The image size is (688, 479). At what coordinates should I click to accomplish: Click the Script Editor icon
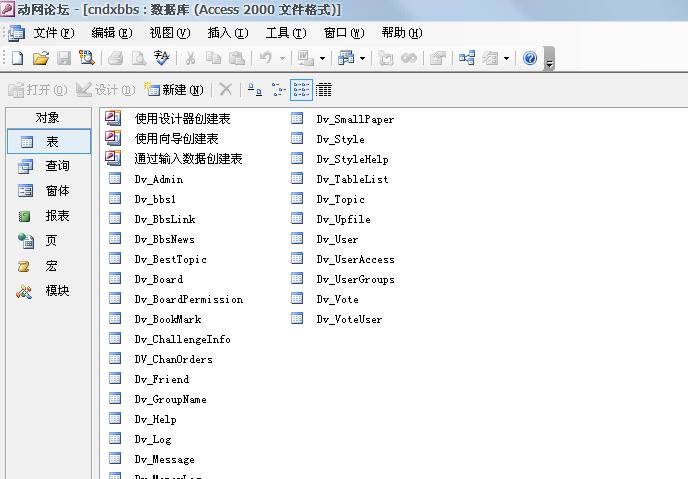pos(409,58)
